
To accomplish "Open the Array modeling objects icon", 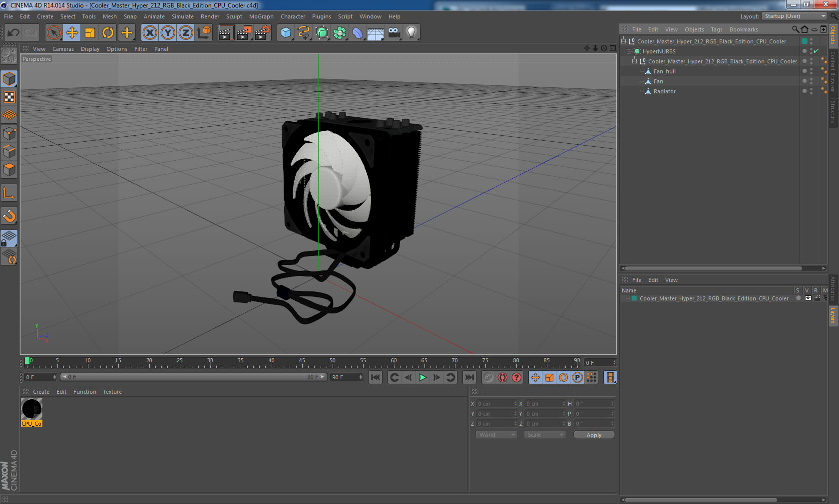I will [x=340, y=33].
